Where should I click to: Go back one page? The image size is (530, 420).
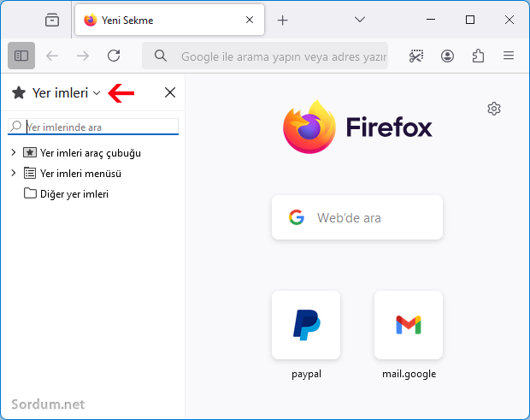click(52, 56)
